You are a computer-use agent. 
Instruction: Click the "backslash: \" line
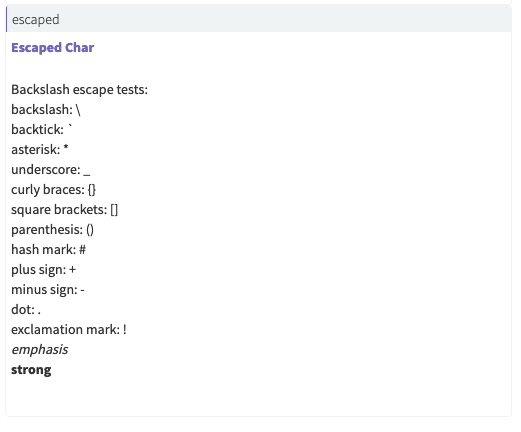click(x=46, y=110)
